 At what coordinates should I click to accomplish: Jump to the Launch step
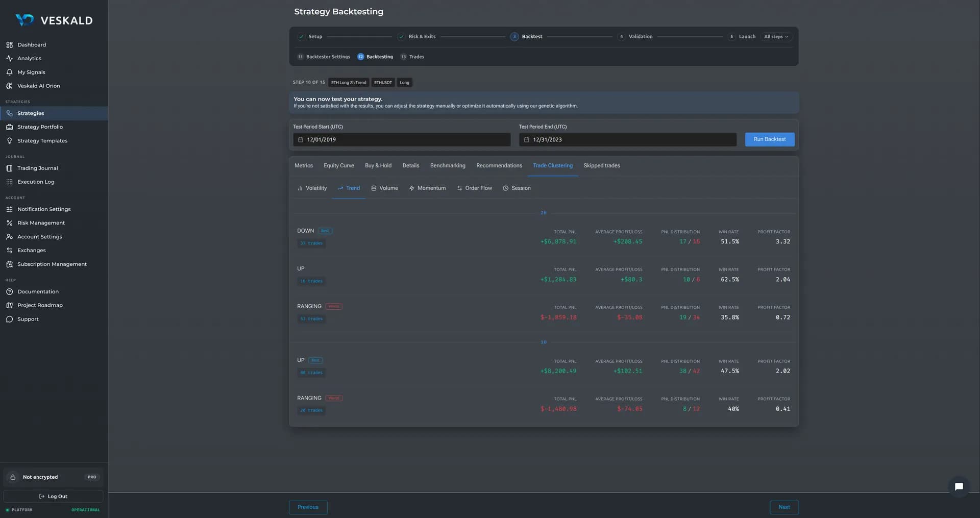[x=742, y=37]
